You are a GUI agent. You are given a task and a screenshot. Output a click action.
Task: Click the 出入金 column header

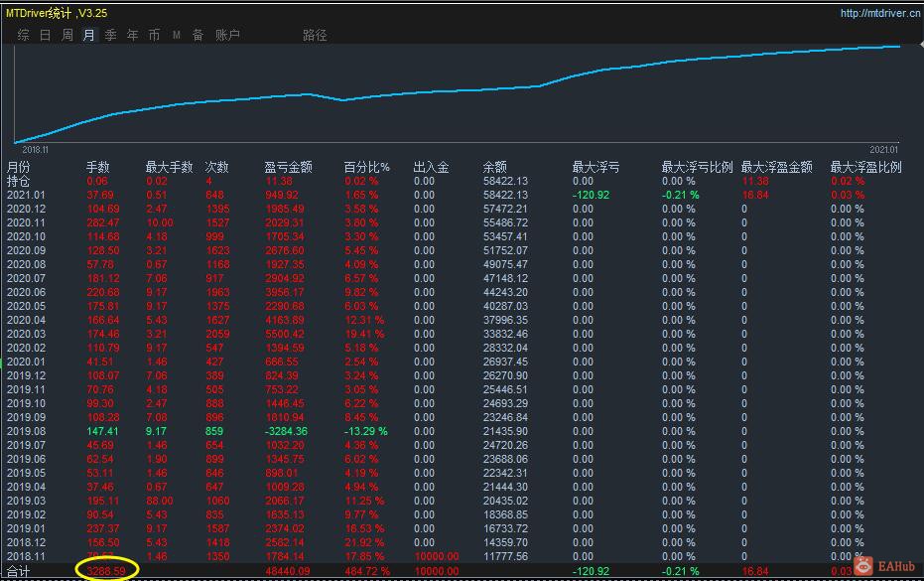point(432,167)
